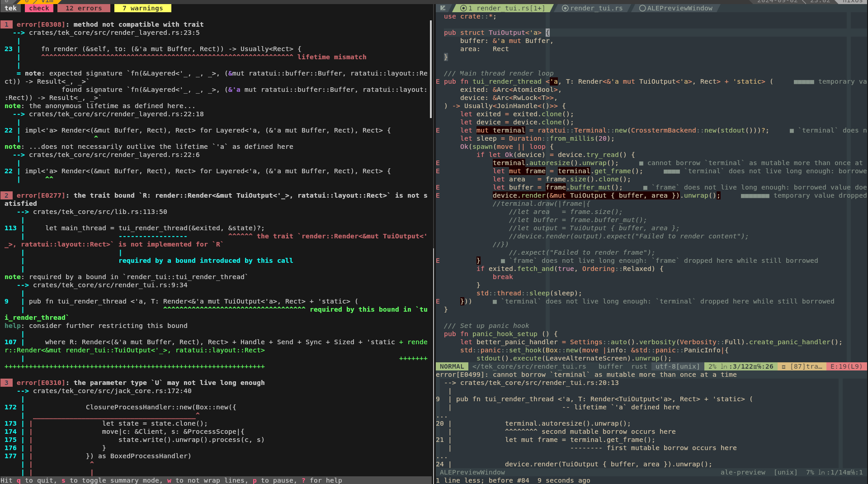Click E sign beside '`terminal` dropped here' closing line
Image resolution: width=868 pixels, height=484 pixels.
pyautogui.click(x=438, y=301)
